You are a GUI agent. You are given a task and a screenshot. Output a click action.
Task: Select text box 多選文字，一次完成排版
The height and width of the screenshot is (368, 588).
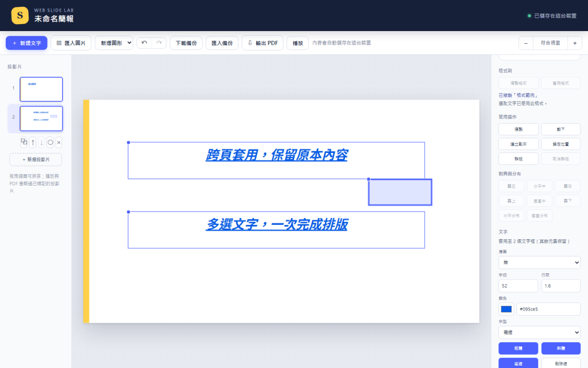(x=276, y=230)
